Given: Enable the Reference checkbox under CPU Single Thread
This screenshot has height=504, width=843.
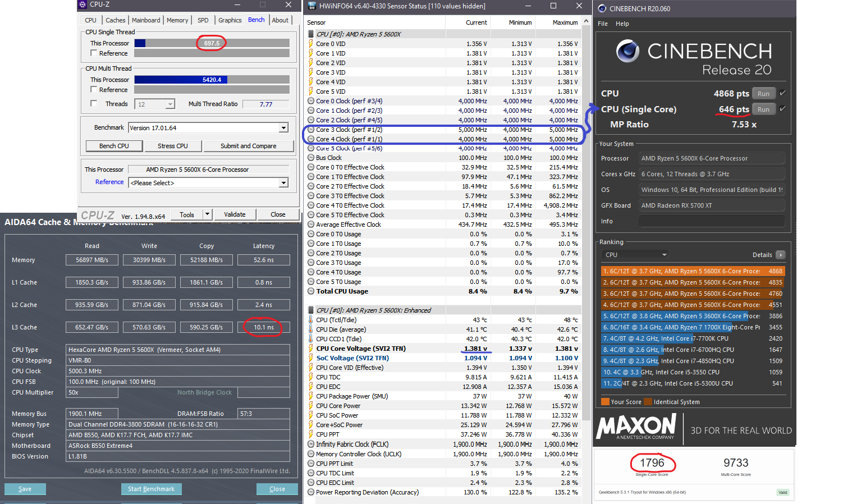Looking at the screenshot, I should click(x=94, y=53).
